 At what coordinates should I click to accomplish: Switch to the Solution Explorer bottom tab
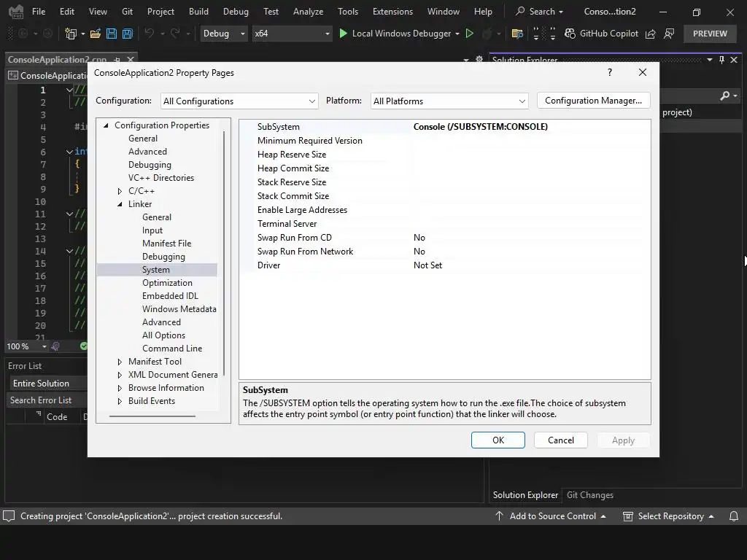pos(525,495)
